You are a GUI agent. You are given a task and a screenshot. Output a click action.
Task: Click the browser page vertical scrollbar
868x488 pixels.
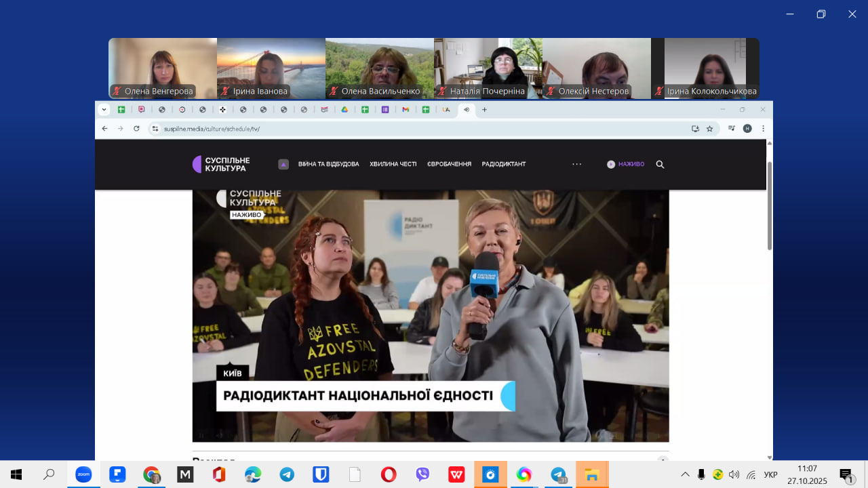[769, 207]
